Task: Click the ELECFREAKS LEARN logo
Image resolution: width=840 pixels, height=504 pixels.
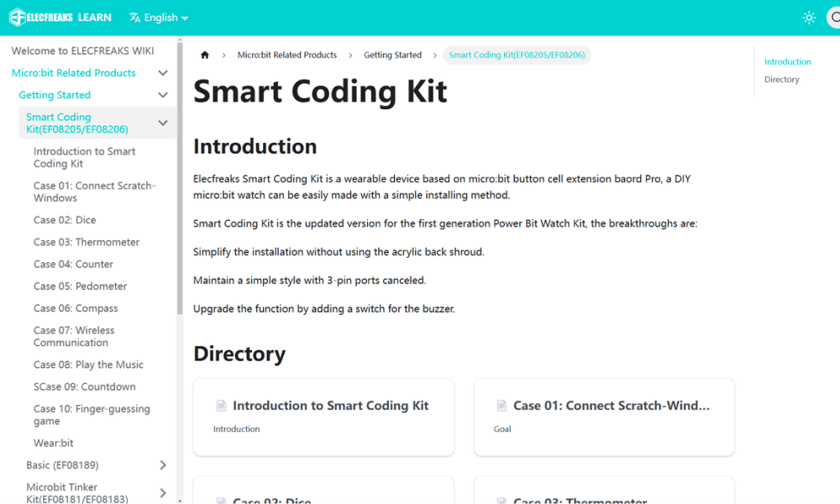Action: tap(60, 18)
